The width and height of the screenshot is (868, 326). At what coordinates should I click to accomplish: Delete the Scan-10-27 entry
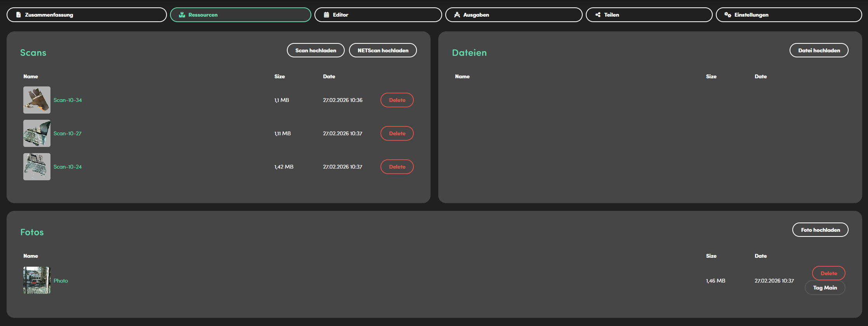tap(397, 133)
